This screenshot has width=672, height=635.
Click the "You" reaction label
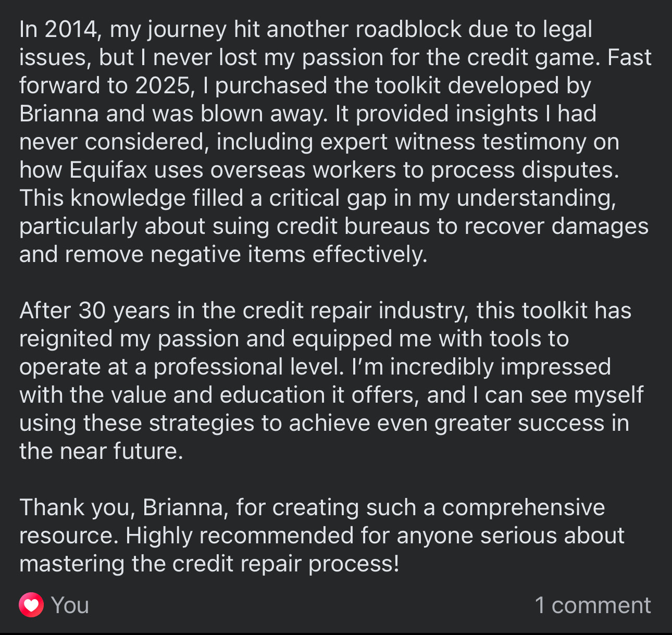point(70,605)
